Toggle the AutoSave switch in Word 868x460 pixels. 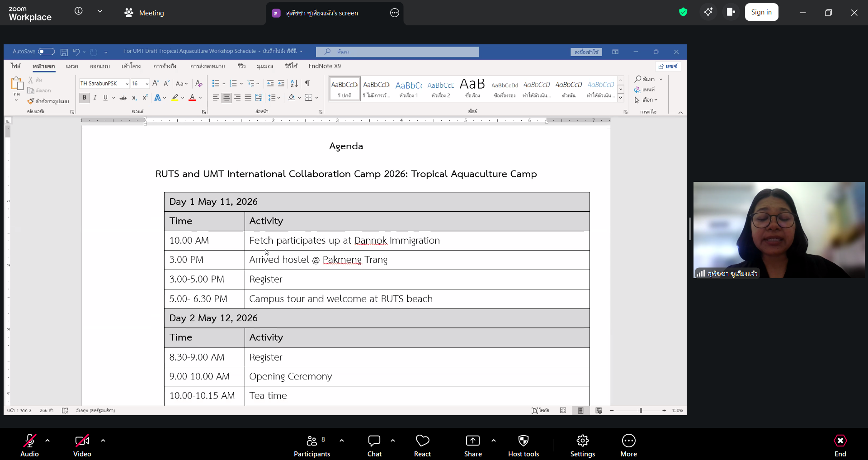(46, 52)
